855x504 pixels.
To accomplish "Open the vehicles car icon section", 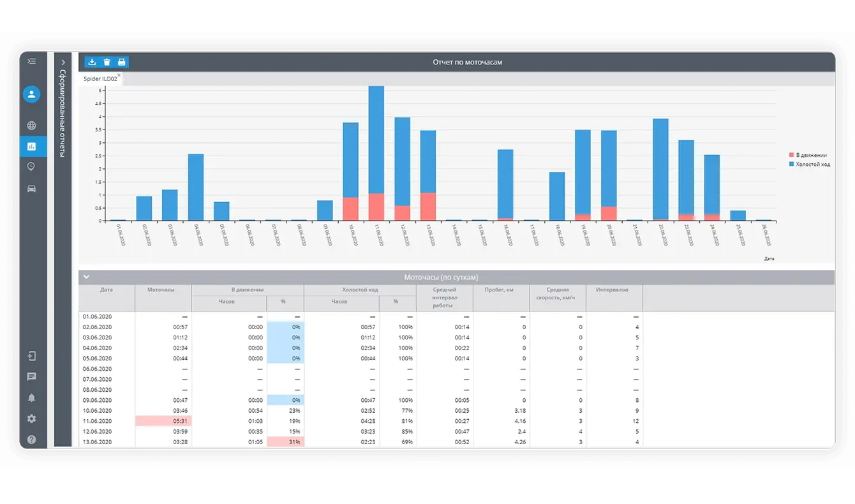I will (31, 189).
